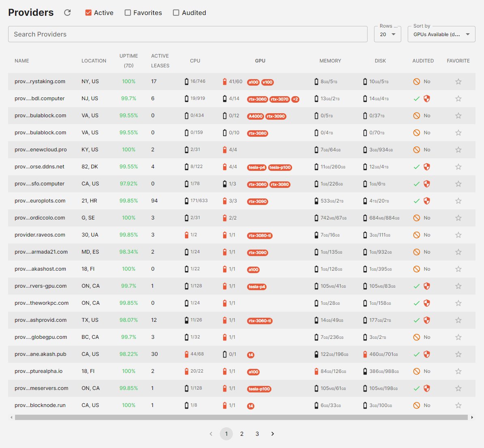Open the Rows per page dropdown
Screen dimensions: 484x448
pyautogui.click(x=387, y=34)
